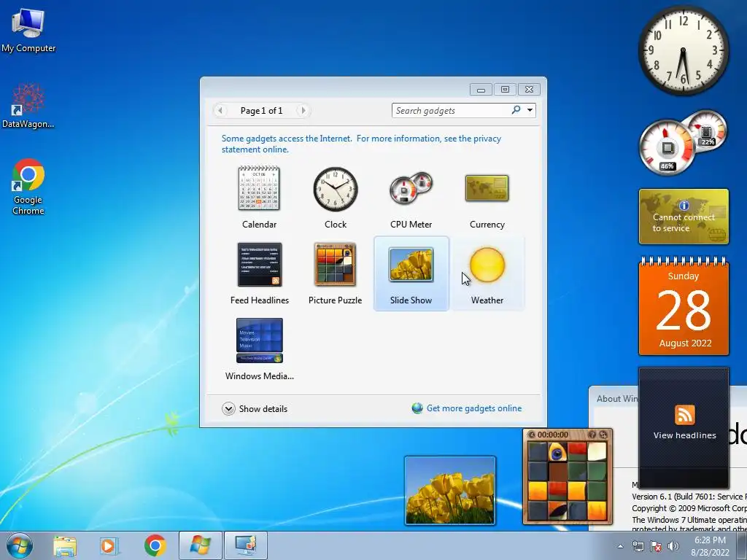Open the DataWagon desktop shortcut
This screenshot has width=747, height=560.
click(28, 106)
